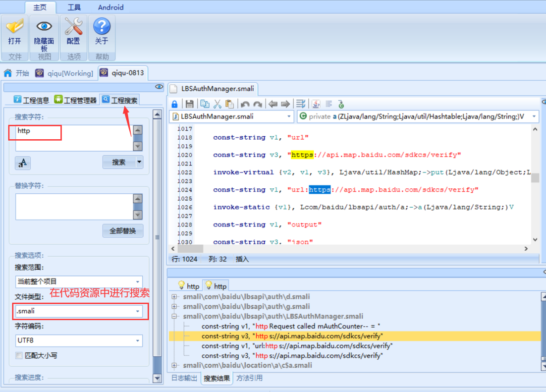Select result line "url:https://api.map.baidu.com/sdkcs/verify"
Image resolution: width=546 pixels, height=392 pixels.
(x=297, y=345)
